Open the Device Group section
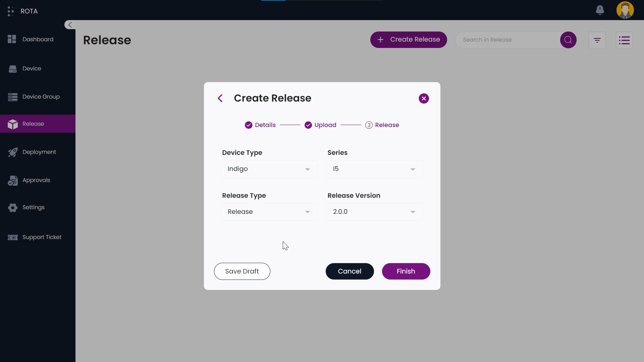This screenshot has width=644, height=362. tap(41, 97)
